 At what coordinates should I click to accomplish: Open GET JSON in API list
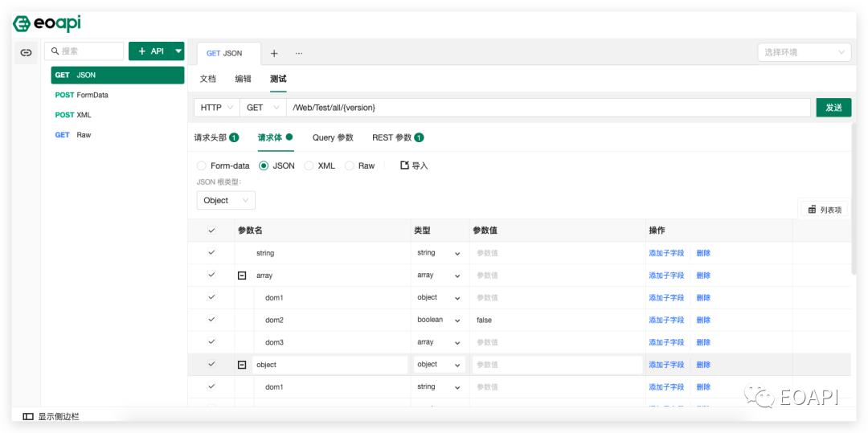point(117,76)
